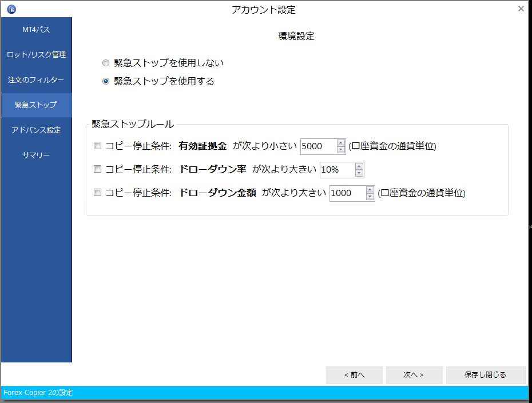
Task: Enable the 有効証拠金 copy stop condition
Action: 97,146
